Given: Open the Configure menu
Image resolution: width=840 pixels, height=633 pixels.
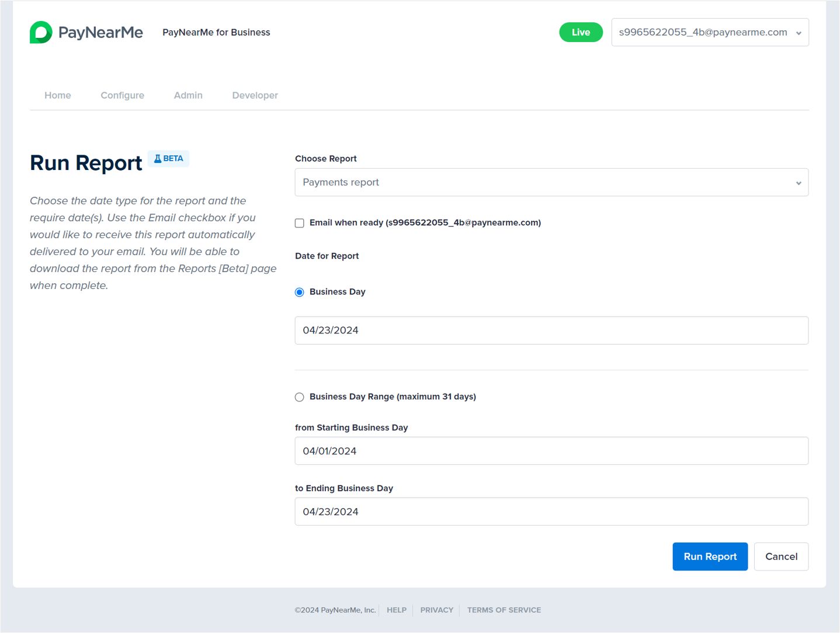Looking at the screenshot, I should coord(122,95).
